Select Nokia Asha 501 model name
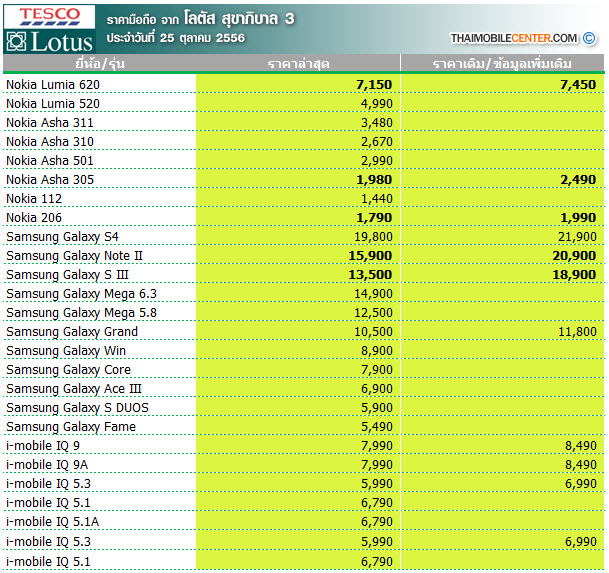Screen dimensions: 609x573 coord(50,161)
